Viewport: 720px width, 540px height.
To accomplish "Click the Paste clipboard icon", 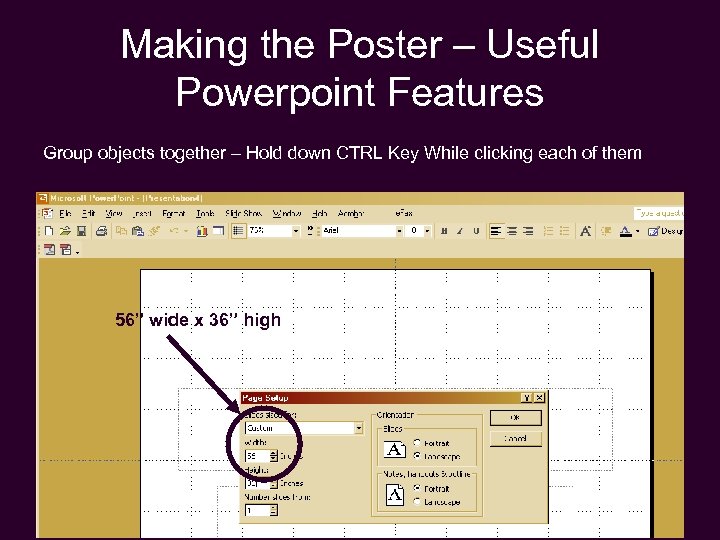I will point(137,231).
